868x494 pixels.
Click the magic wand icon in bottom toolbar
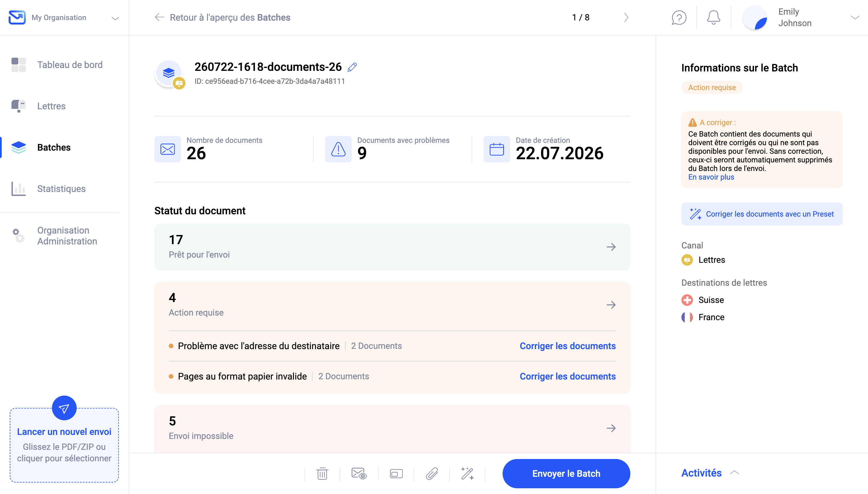click(x=467, y=474)
